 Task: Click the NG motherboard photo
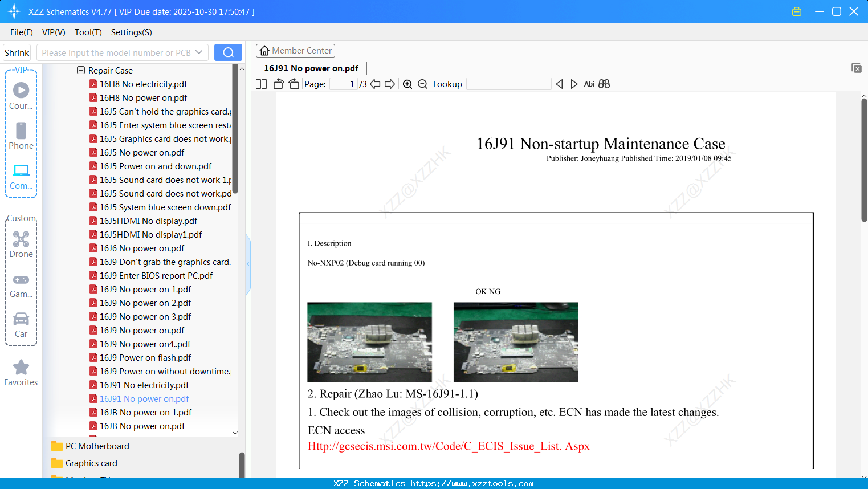coord(516,342)
